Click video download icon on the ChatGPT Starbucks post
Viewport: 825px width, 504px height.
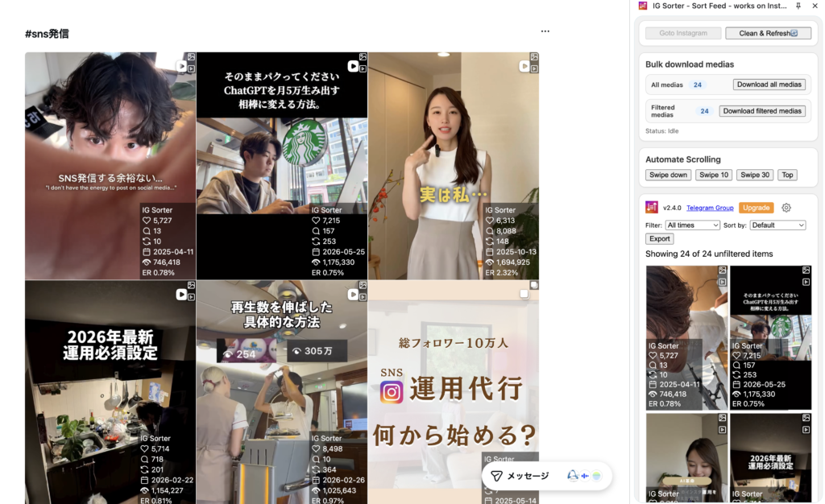[363, 68]
